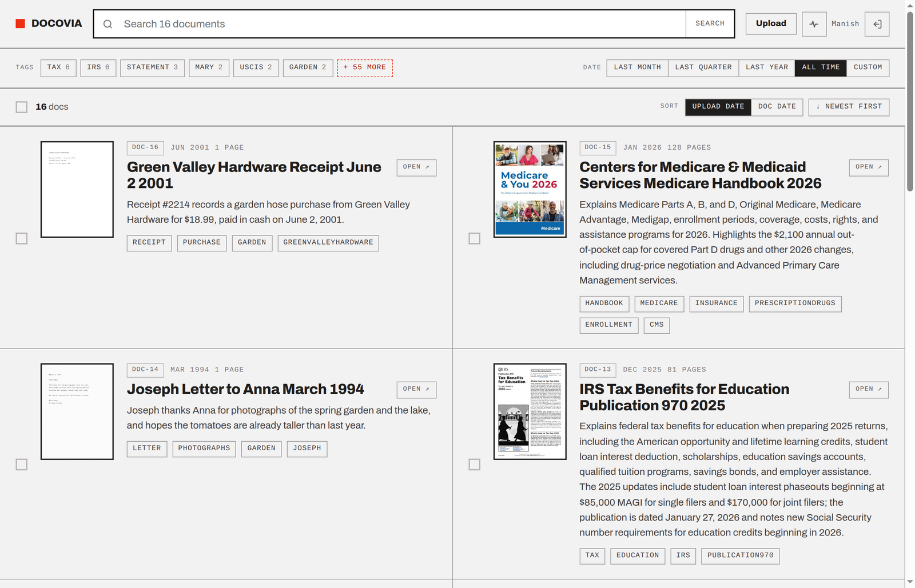The width and height of the screenshot is (915, 588).
Task: Click the GARDEN tag on the receipt card
Action: click(252, 243)
